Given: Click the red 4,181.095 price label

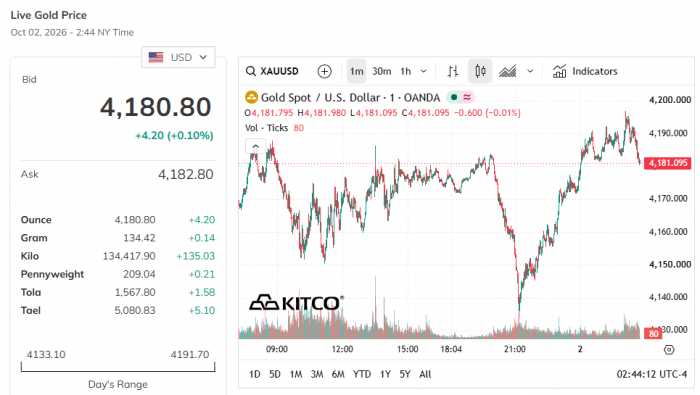Looking at the screenshot, I should [667, 163].
